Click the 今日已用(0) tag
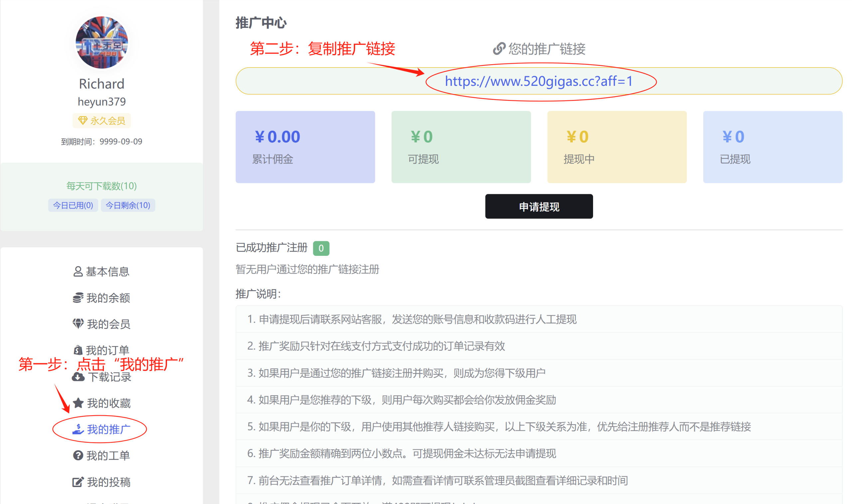 (73, 205)
